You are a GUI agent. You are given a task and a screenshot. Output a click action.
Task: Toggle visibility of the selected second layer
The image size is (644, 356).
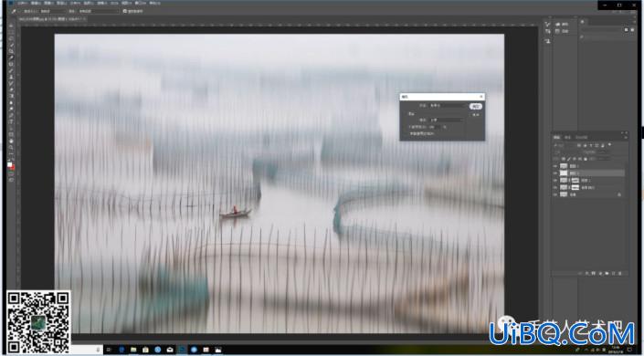554,173
